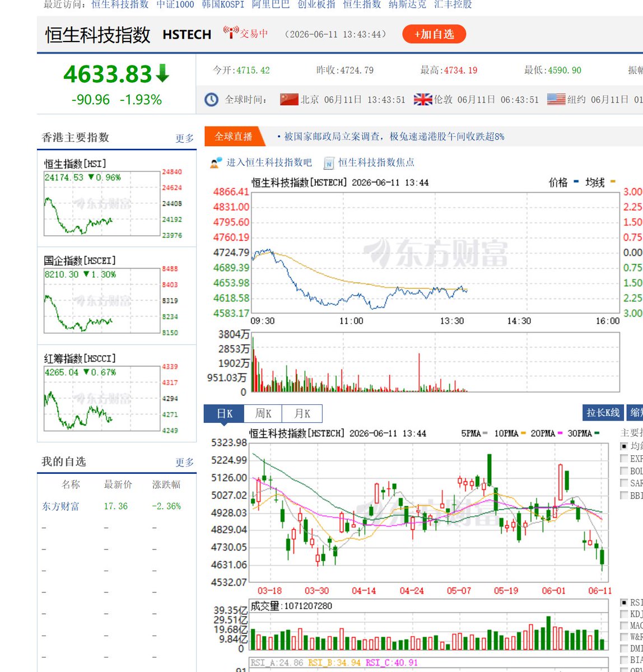643x672 pixels.
Task: Open recently visited 阿里巴巴 link
Action: click(x=271, y=4)
